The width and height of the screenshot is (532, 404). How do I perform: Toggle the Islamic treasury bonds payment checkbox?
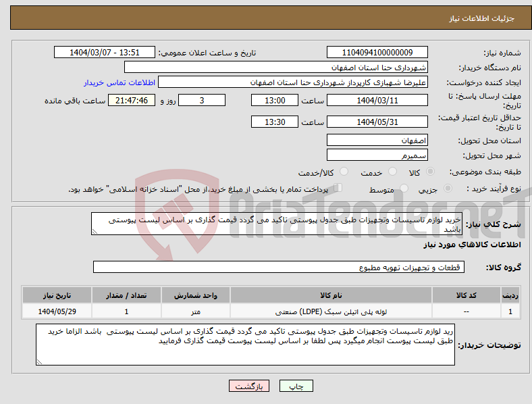click(x=338, y=188)
